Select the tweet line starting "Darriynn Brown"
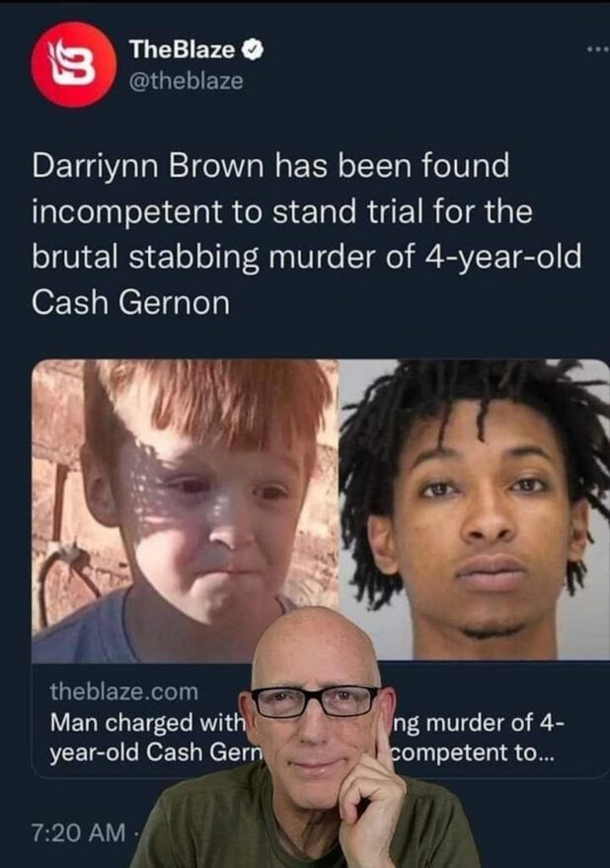 point(270,166)
